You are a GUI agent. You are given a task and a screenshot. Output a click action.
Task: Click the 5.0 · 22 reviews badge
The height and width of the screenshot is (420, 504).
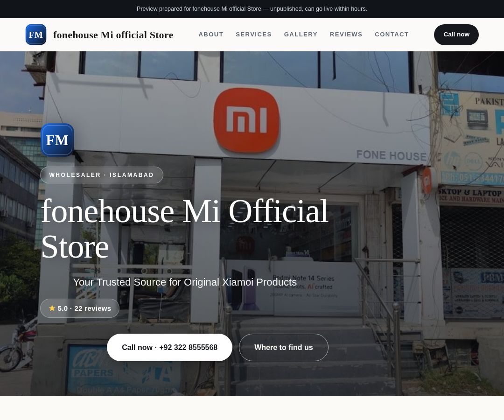[x=80, y=308]
